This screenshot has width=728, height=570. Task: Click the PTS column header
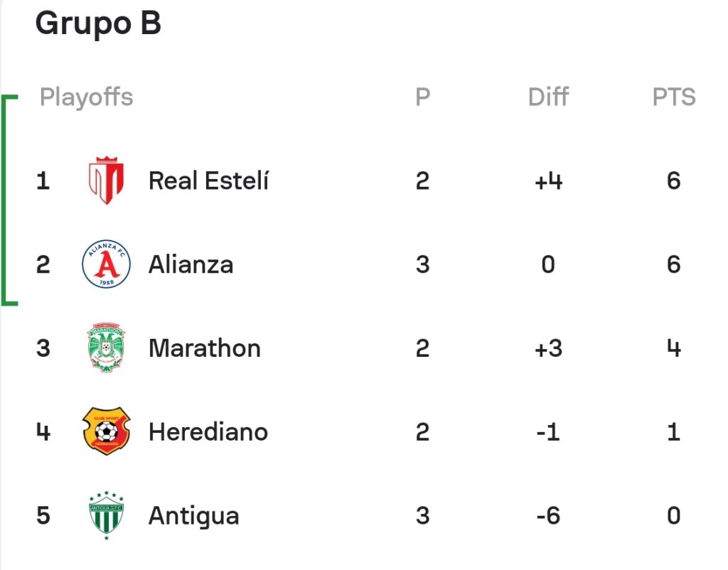[x=674, y=97]
